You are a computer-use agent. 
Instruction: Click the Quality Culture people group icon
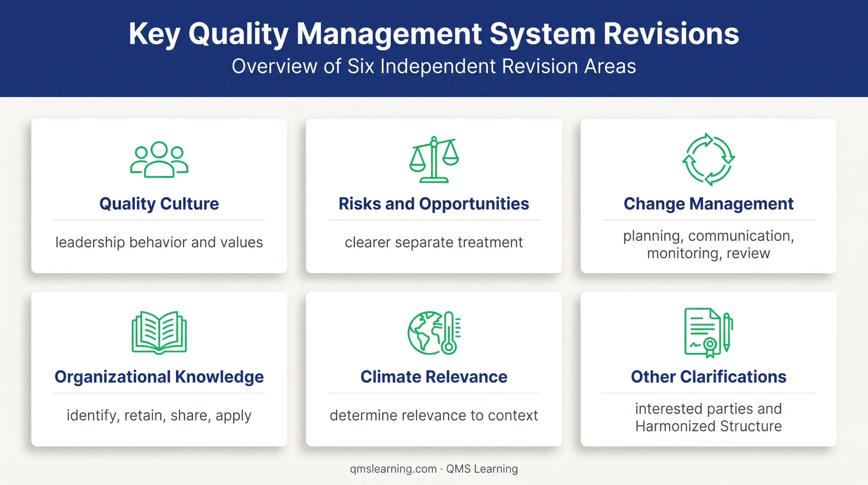coord(159,159)
